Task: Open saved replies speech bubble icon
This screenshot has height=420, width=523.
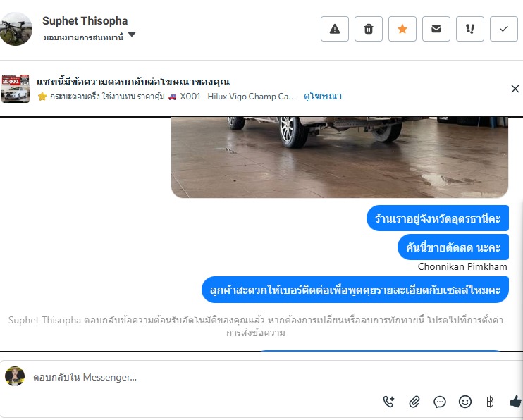Action: [440, 402]
